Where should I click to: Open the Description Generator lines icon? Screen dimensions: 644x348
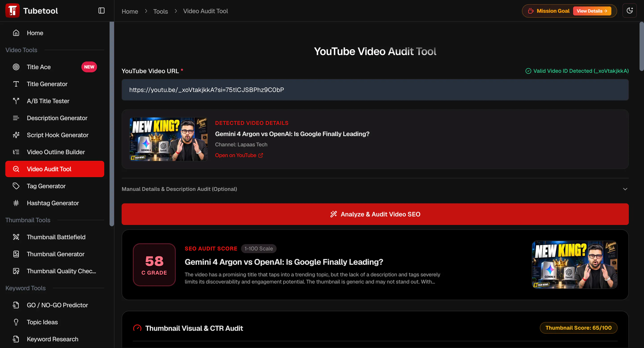[16, 118]
